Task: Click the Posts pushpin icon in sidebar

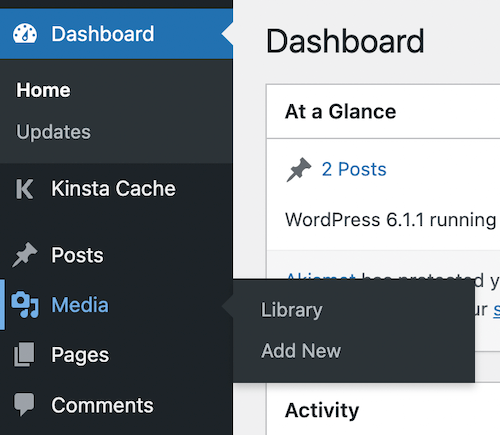Action: (x=25, y=255)
